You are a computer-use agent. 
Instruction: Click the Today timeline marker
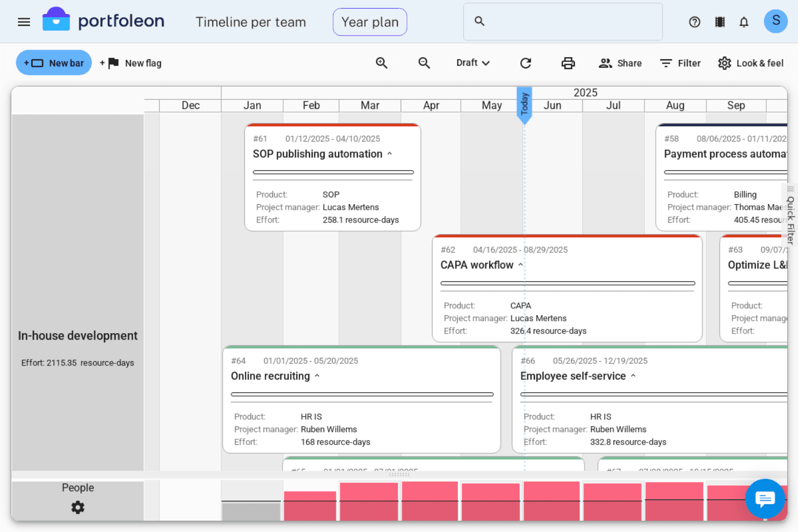coord(524,105)
